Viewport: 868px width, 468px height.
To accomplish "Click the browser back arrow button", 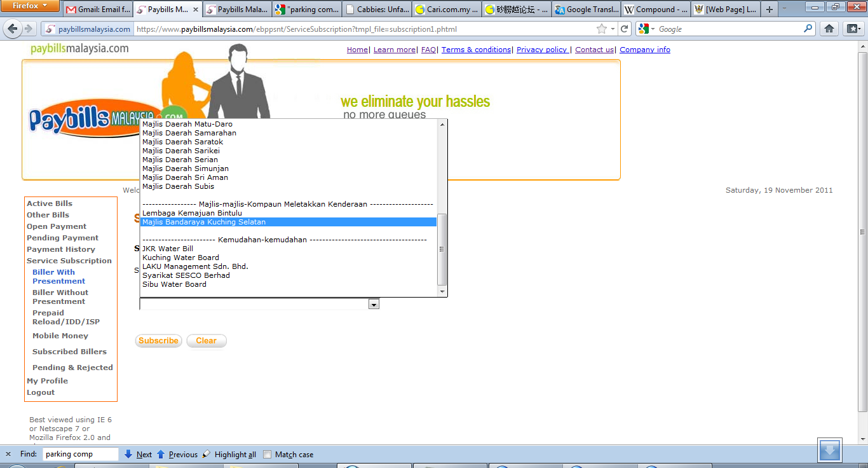I will 12,29.
